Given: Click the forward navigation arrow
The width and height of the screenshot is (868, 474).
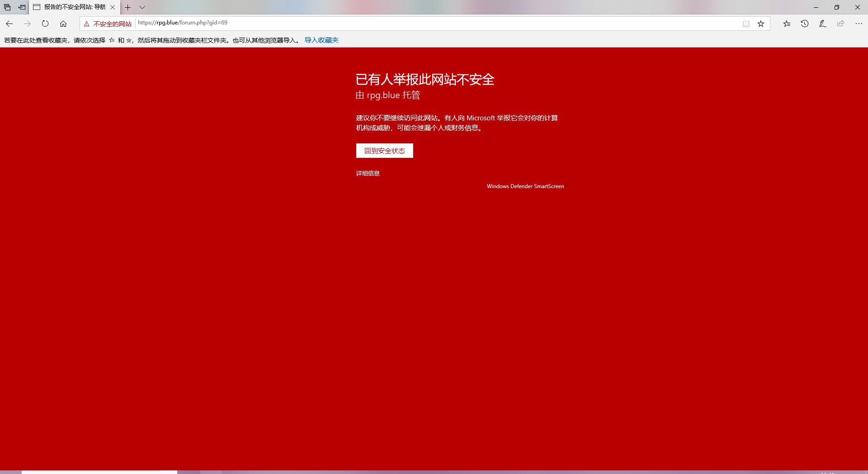Looking at the screenshot, I should tap(27, 24).
